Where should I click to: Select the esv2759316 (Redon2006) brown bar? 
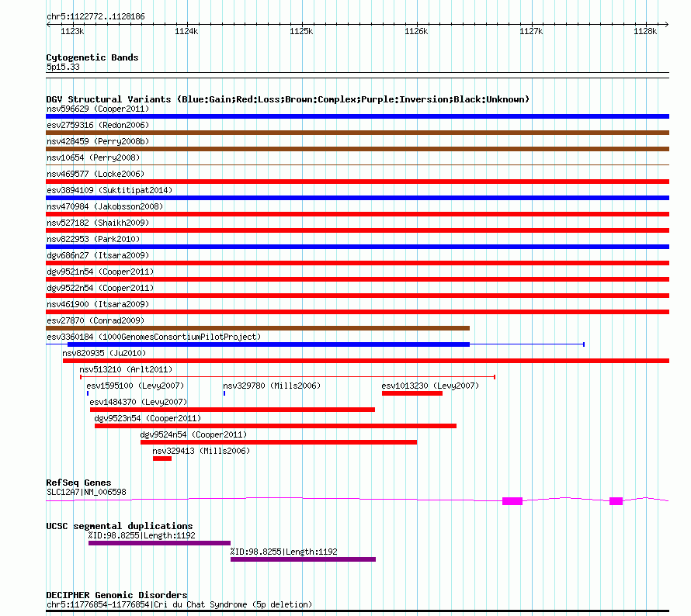click(357, 133)
